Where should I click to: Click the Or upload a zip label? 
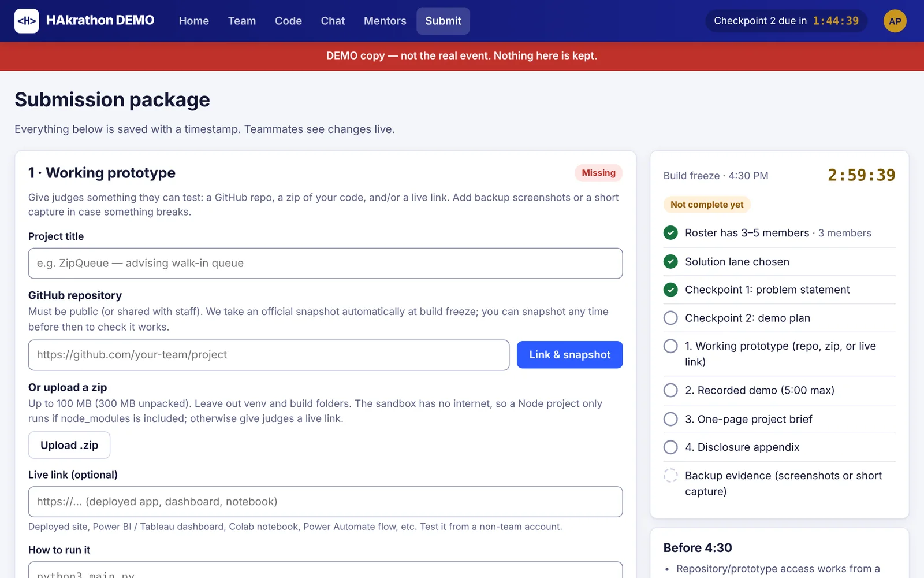(x=68, y=387)
